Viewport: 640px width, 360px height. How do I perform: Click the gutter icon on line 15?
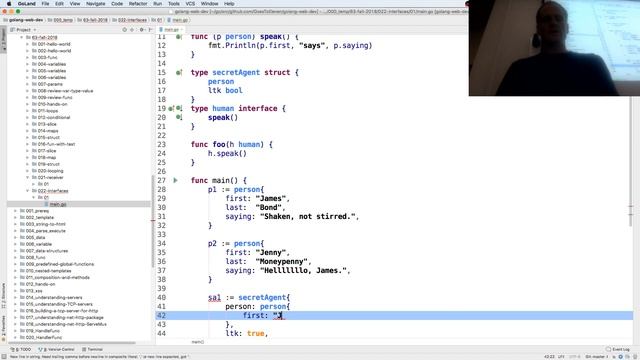point(178,73)
